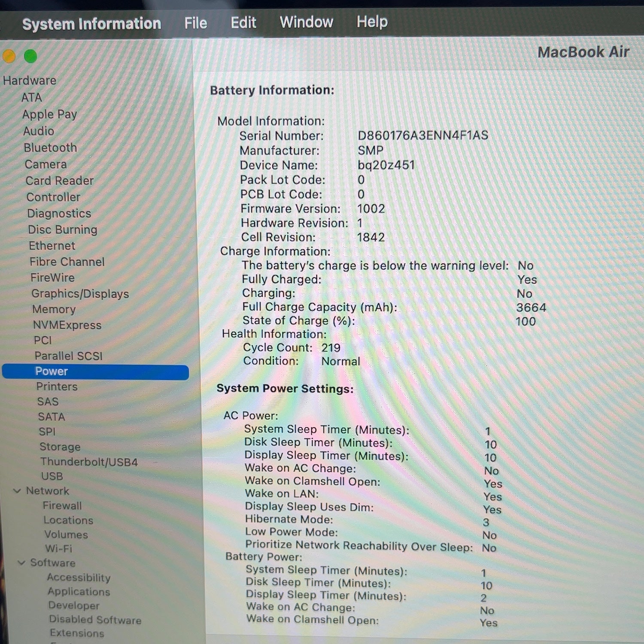The height and width of the screenshot is (644, 644).
Task: Select USB in the sidebar
Action: click(x=52, y=476)
